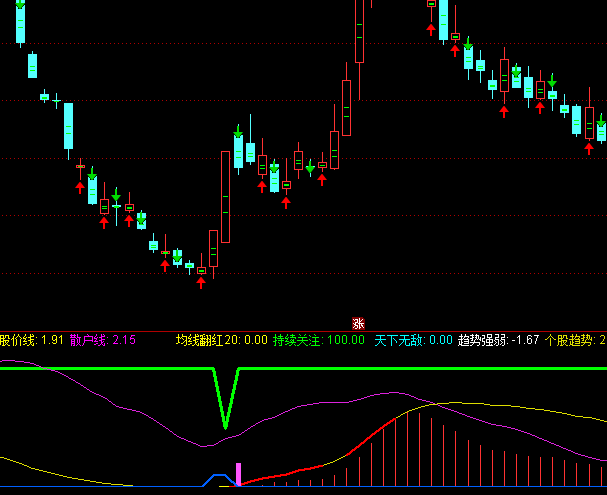Screen dimensions: 607x495
Task: Click the green down arrow at top-left corner
Action: click(20, 5)
